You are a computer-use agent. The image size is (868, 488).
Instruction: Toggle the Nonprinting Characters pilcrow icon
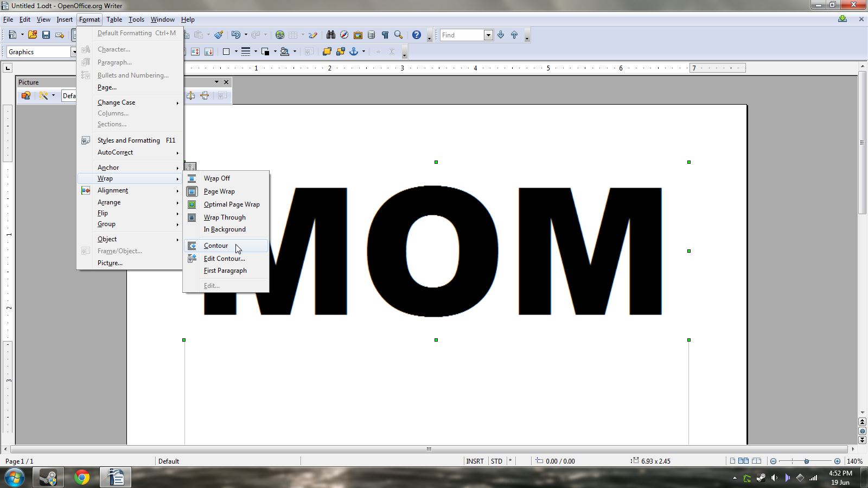pos(385,35)
